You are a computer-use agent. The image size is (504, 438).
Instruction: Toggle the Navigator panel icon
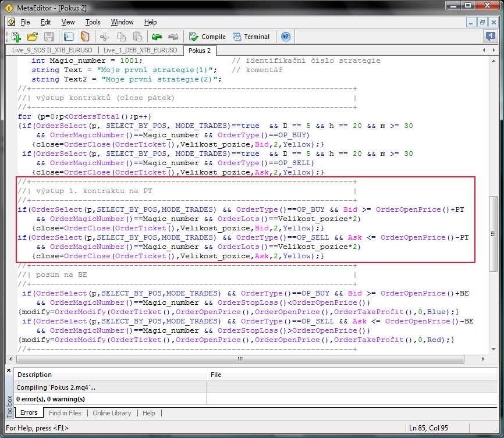[69, 37]
